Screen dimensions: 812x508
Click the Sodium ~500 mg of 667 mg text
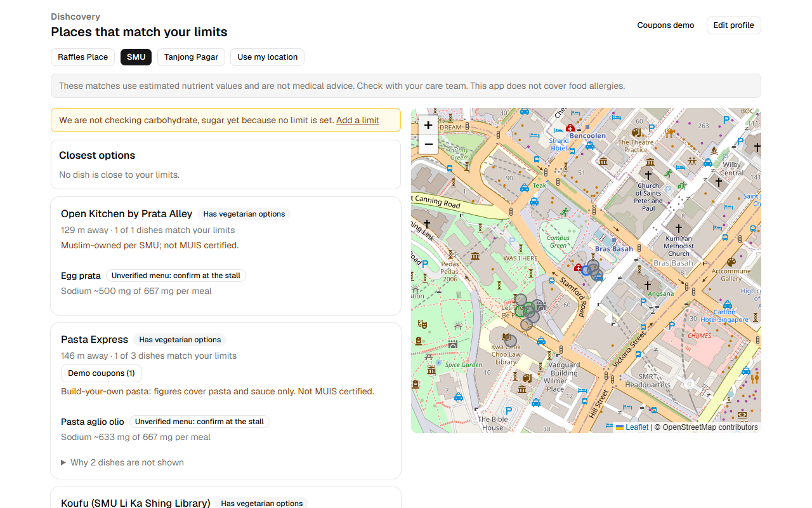pyautogui.click(x=136, y=291)
